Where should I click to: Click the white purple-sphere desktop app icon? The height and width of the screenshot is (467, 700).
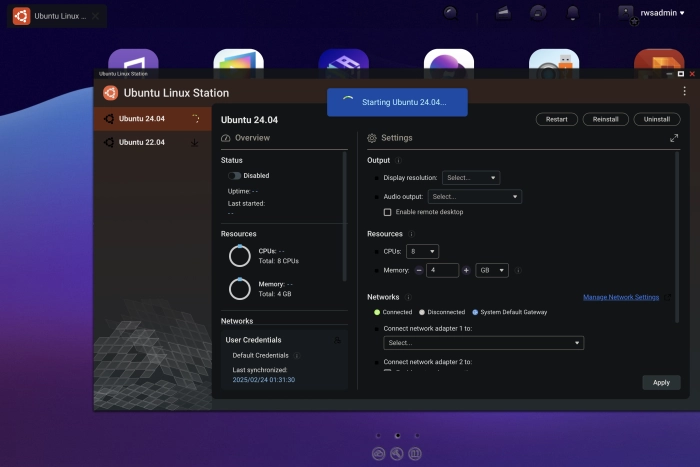click(x=449, y=59)
